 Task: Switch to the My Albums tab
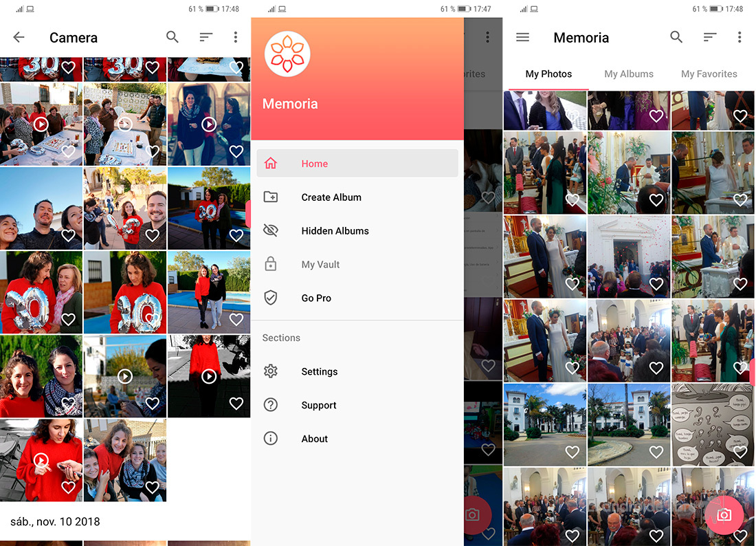pyautogui.click(x=629, y=74)
